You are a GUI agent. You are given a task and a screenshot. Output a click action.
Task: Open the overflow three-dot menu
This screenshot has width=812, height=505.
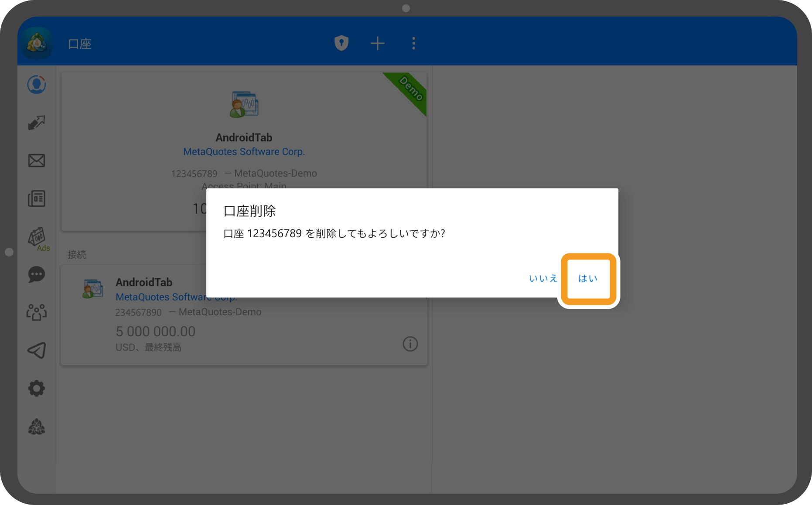413,43
